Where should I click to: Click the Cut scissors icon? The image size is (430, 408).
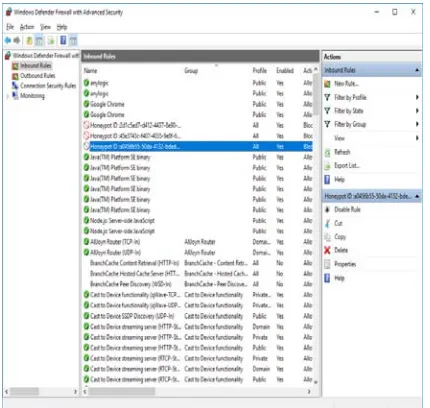(x=327, y=223)
